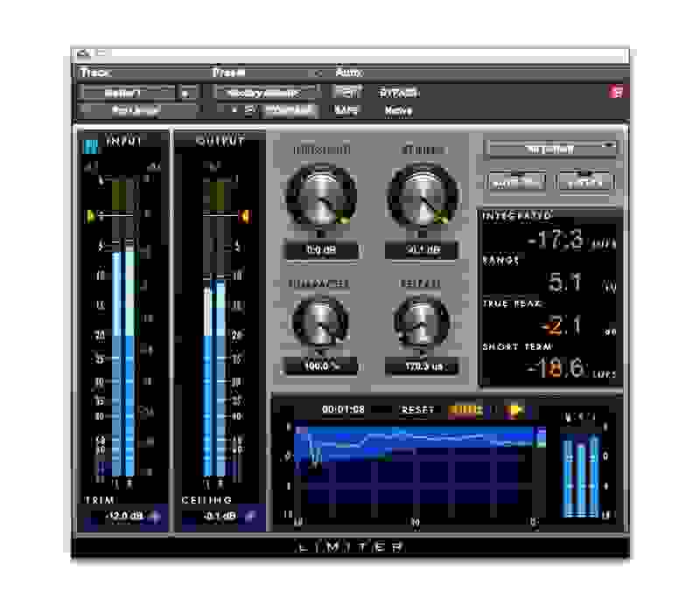
Task: Click the Ceiling link icon beside -0.1 dB
Action: pyautogui.click(x=250, y=518)
